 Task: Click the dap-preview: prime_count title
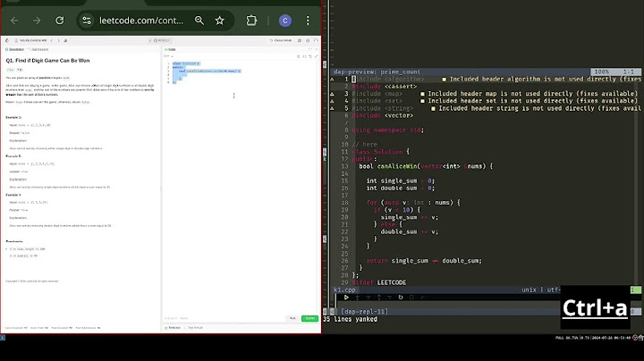pyautogui.click(x=377, y=71)
